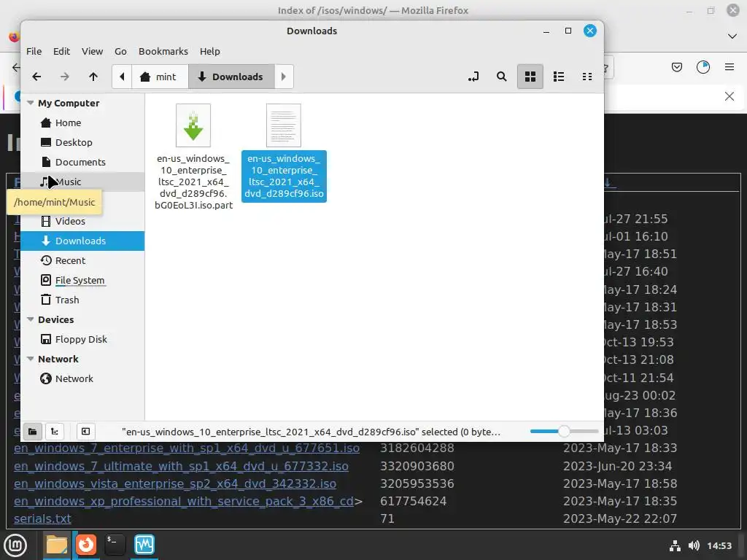Collapse the Network section header

click(31, 359)
